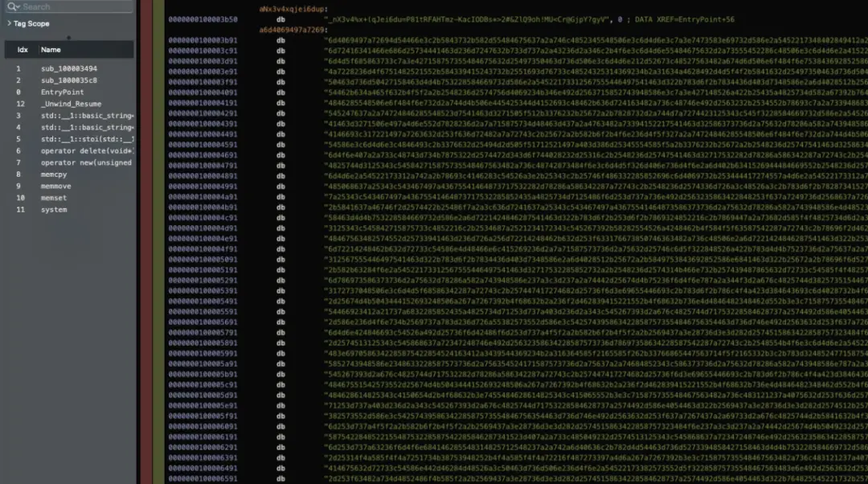This screenshot has width=868, height=484.
Task: Click the red margin color bar
Action: point(146,242)
